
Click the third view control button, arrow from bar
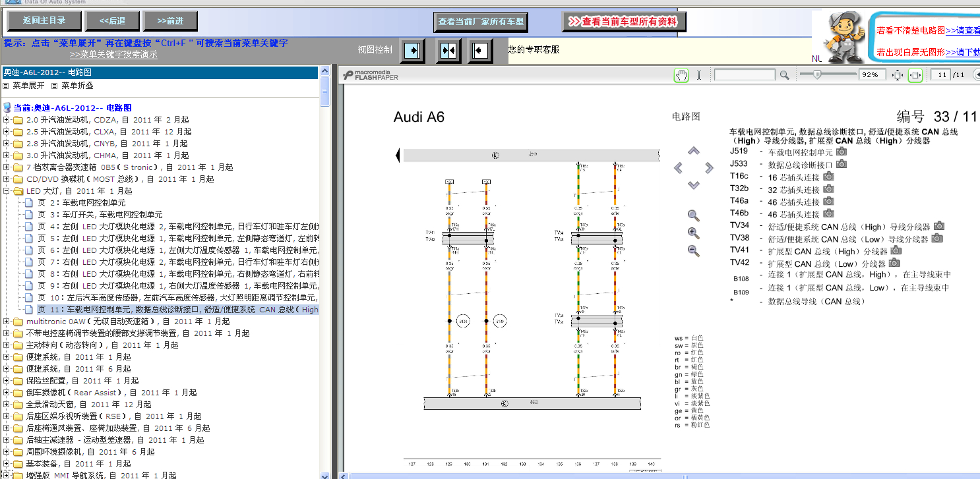coord(480,51)
